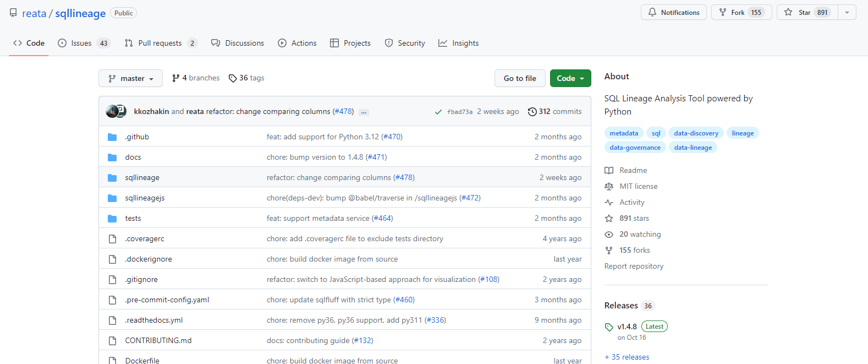Expand the master branch dropdown

[x=130, y=78]
